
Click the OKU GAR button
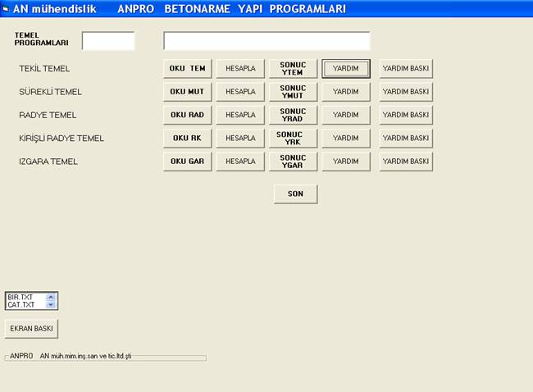[187, 162]
